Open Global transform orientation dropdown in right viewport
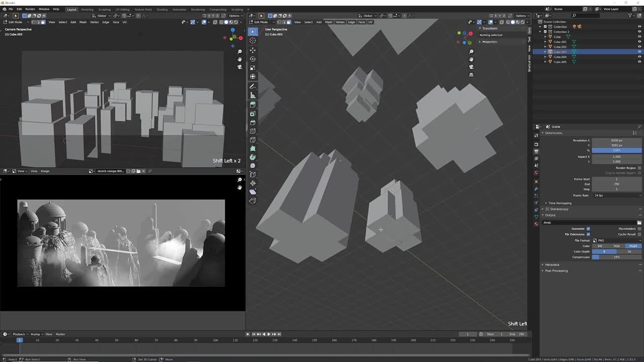Image resolution: width=644 pixels, height=362 pixels. click(368, 16)
